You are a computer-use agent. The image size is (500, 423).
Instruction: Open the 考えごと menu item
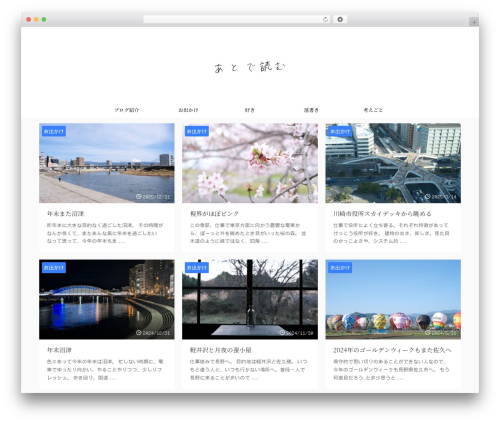click(373, 110)
